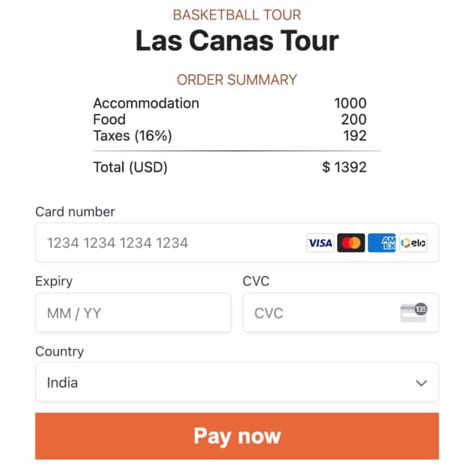Expand country list via chevron arrow
The width and height of the screenshot is (476, 475).
tap(421, 383)
